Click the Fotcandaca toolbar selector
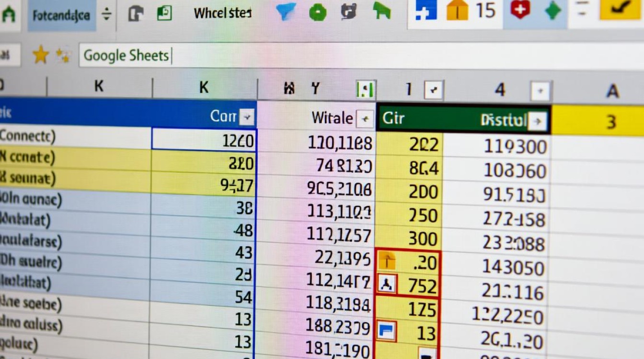Screen dimensions: 644x359 point(61,15)
